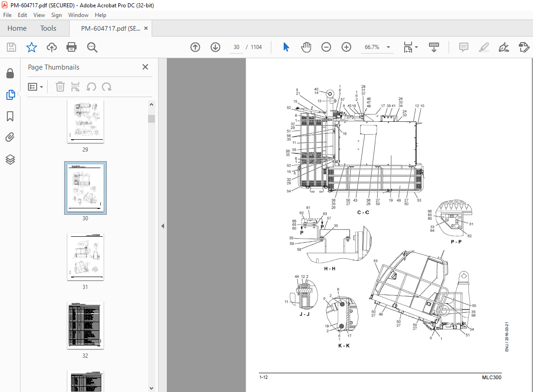Collapse the navigation pane arrow
The height and width of the screenshot is (392, 533).
[x=163, y=226]
